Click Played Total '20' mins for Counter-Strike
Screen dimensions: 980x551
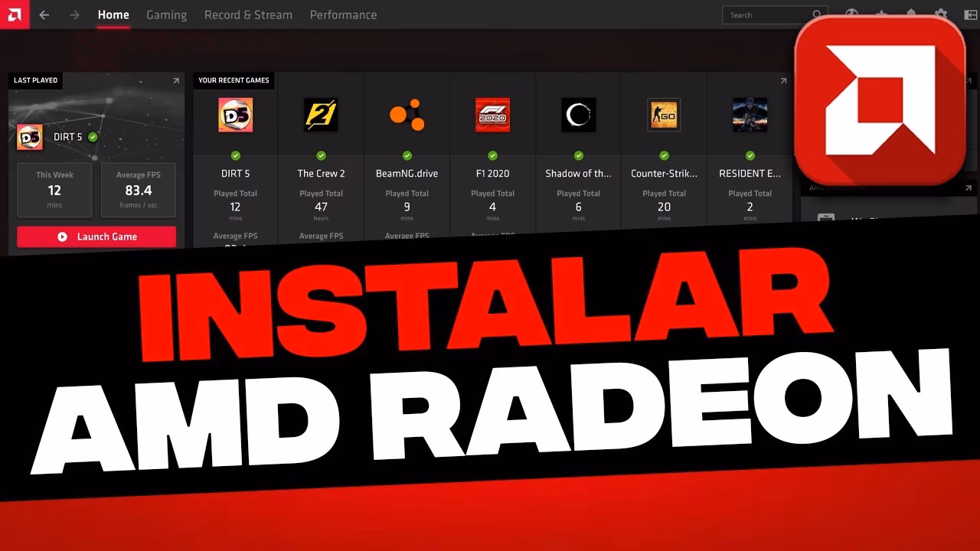pos(664,207)
